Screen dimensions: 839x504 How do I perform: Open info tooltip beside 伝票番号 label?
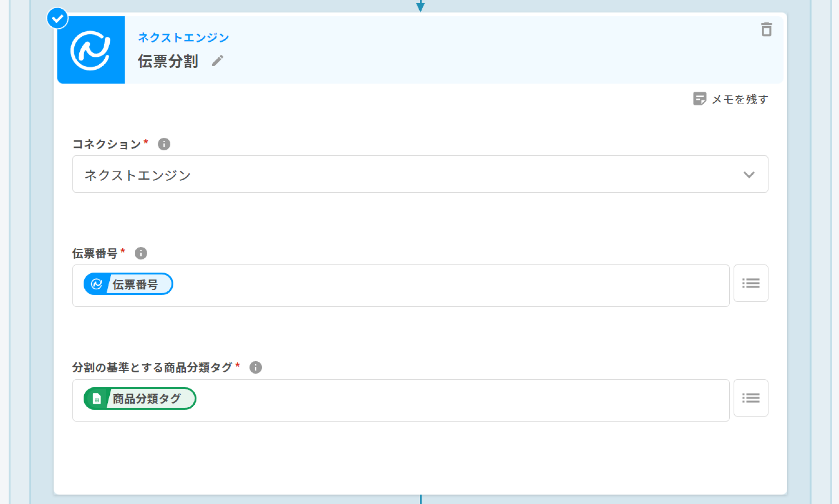[141, 253]
